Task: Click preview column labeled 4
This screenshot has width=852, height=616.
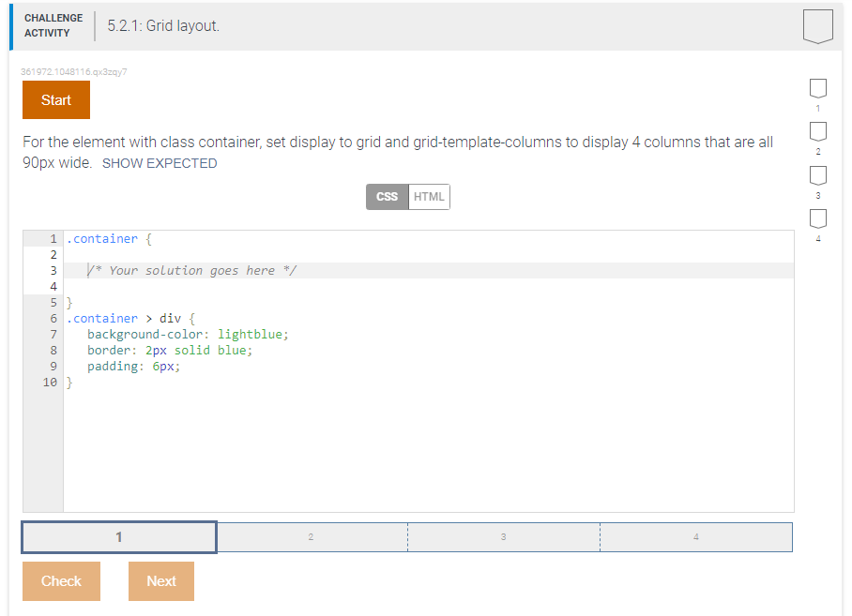Action: (x=695, y=536)
